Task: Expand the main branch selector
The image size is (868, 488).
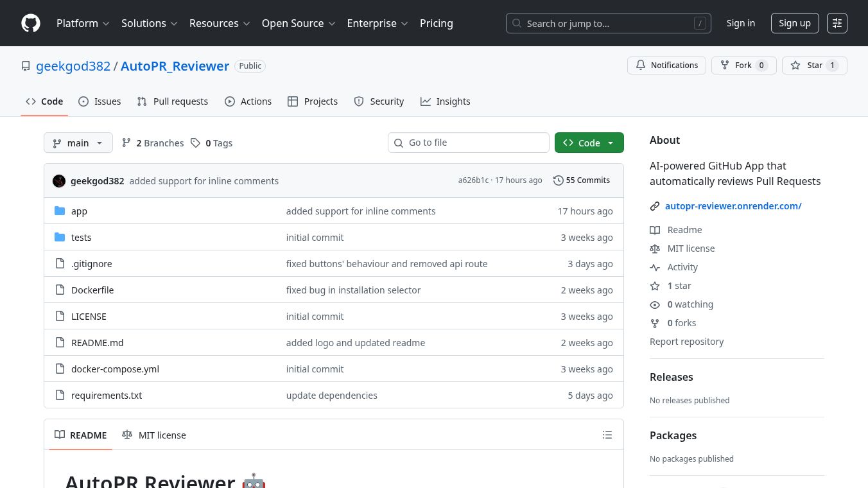Action: (78, 143)
